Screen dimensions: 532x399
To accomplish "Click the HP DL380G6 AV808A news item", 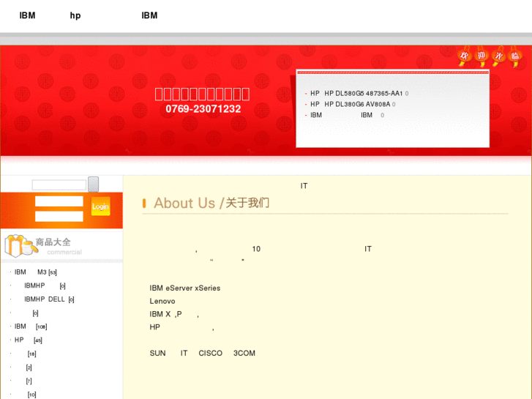I will tap(350, 104).
